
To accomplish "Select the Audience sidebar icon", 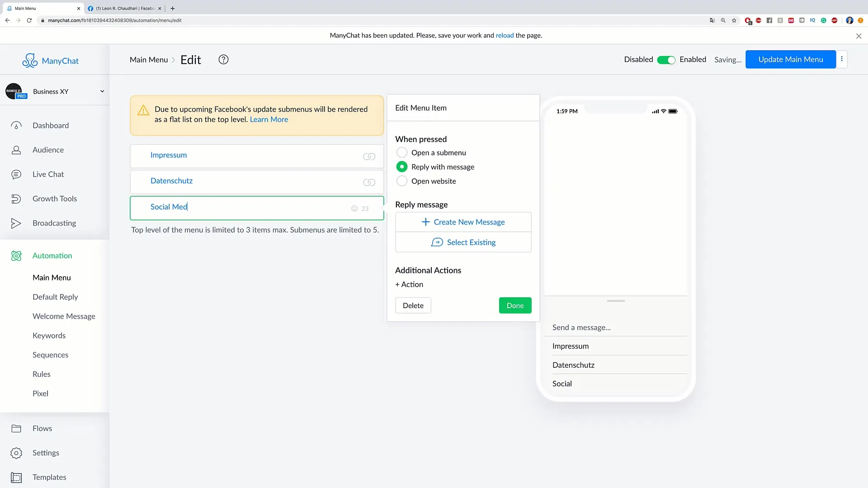I will point(15,150).
